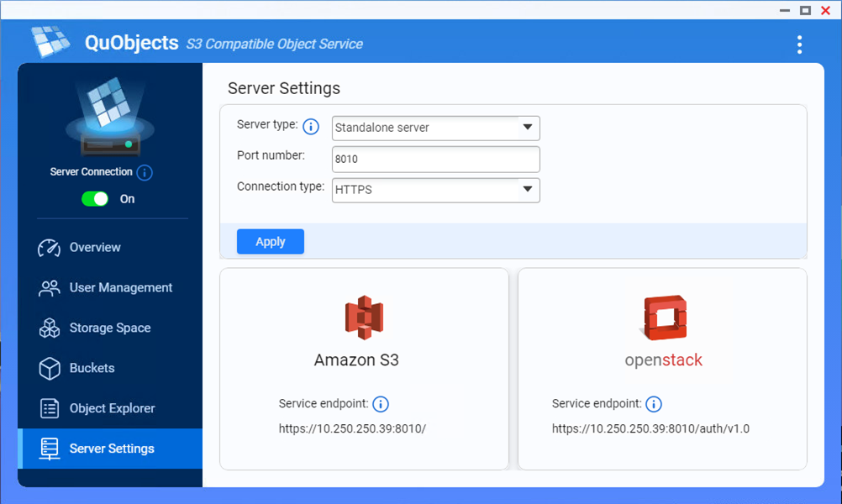
Task: Click the "Port number:" label
Action: [x=271, y=155]
